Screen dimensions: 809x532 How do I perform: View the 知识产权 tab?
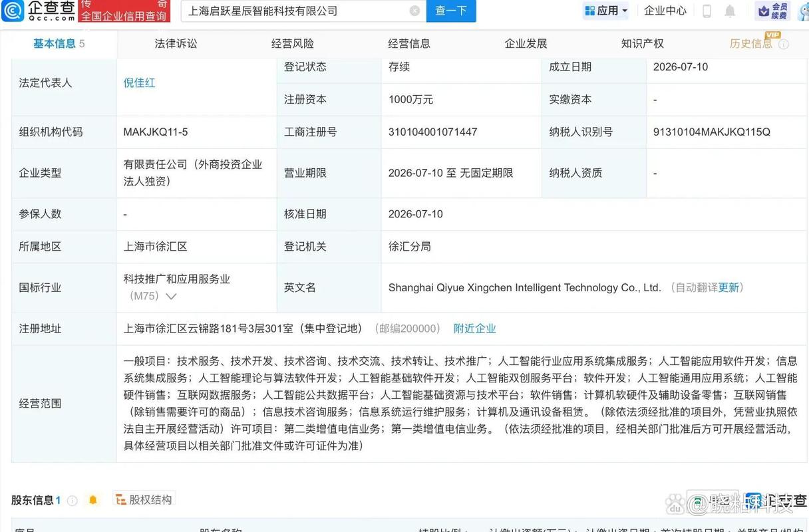coord(642,44)
